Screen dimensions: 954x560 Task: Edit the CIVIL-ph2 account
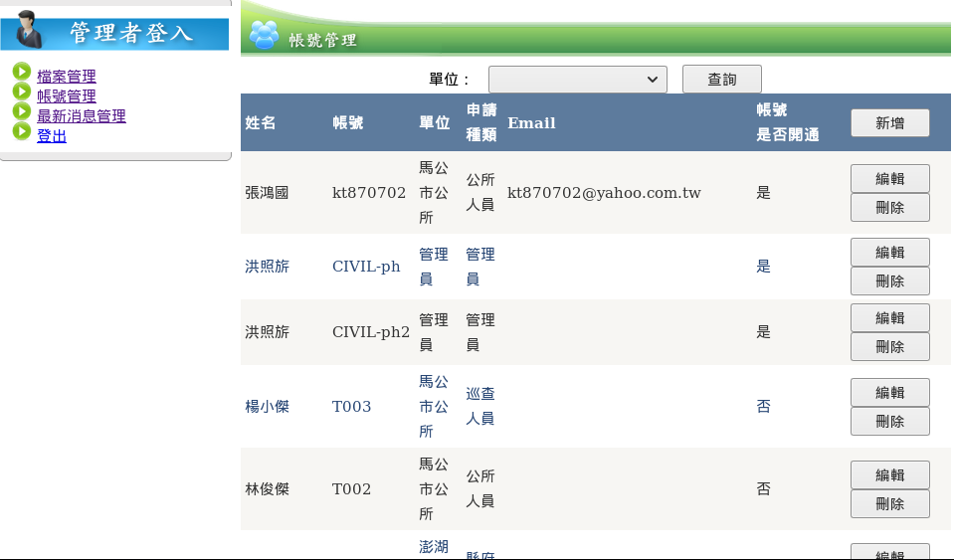[x=889, y=318]
